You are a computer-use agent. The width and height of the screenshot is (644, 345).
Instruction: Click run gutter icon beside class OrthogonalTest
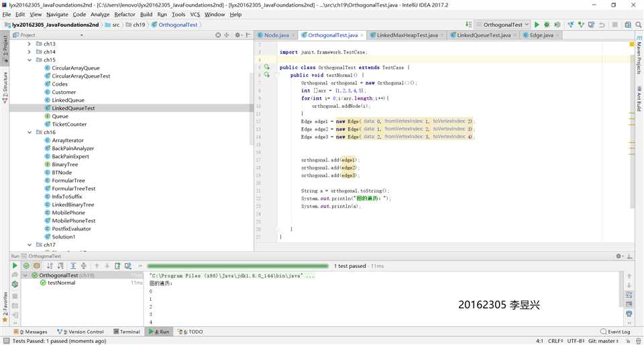[266, 67]
